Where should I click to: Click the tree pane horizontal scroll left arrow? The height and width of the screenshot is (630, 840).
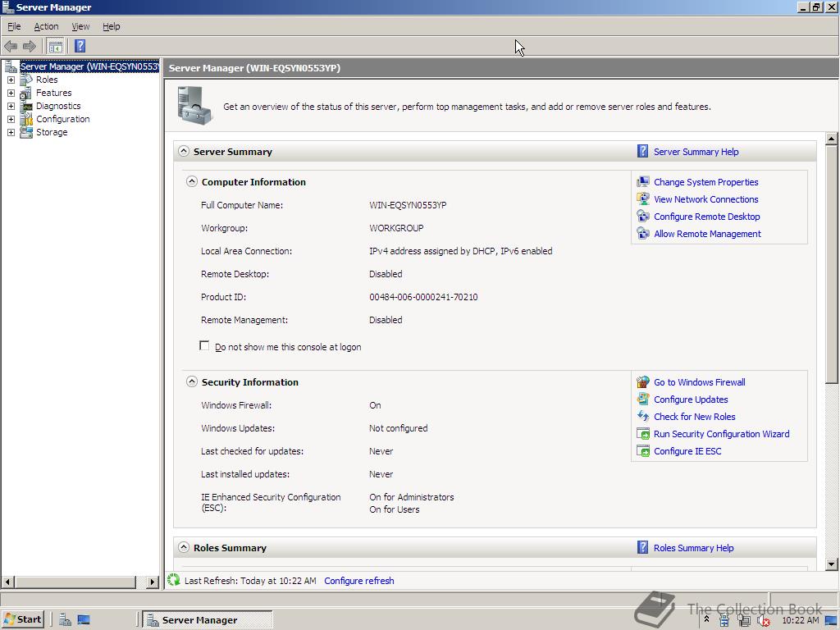pyautogui.click(x=8, y=582)
